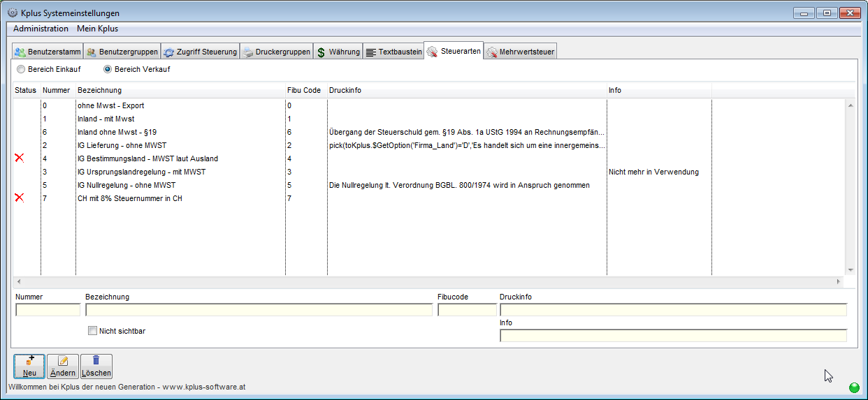This screenshot has height=400, width=868.
Task: Open the Währung currency tab
Action: [338, 52]
